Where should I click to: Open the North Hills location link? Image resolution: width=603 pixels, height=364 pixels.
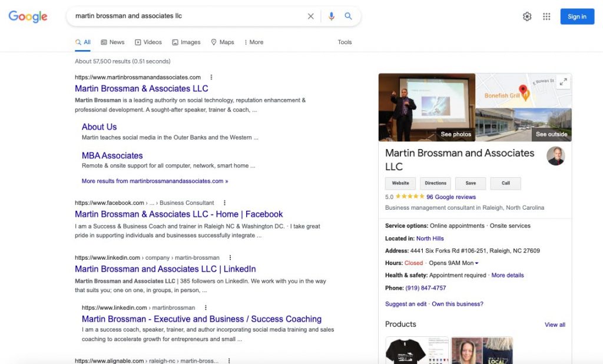point(430,239)
